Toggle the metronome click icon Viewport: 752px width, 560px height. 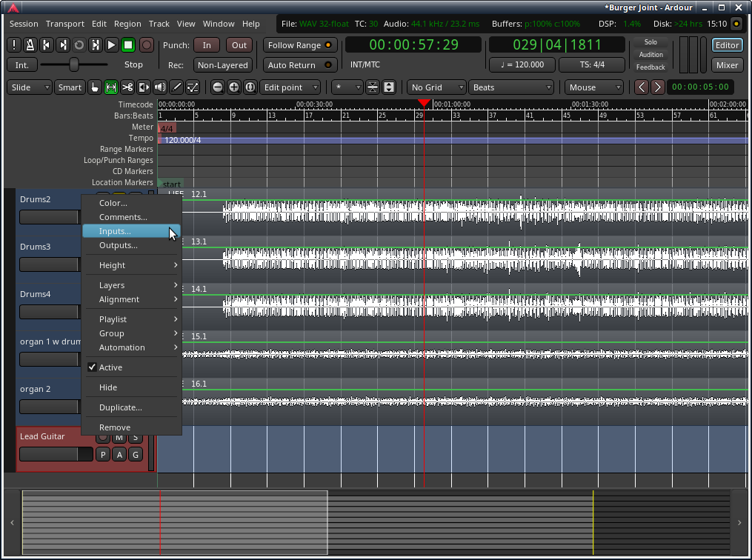[28, 45]
